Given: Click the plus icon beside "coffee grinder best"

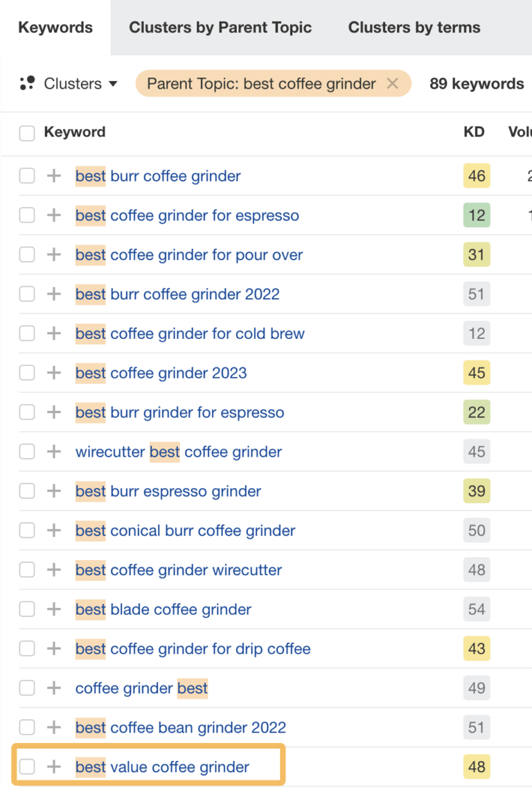Looking at the screenshot, I should click(x=53, y=688).
